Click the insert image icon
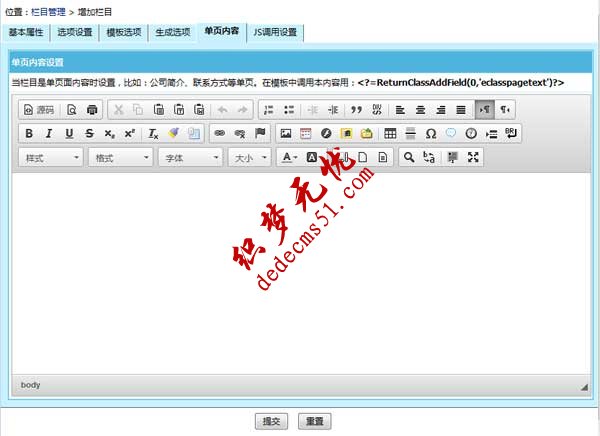The width and height of the screenshot is (600, 436). [x=286, y=133]
